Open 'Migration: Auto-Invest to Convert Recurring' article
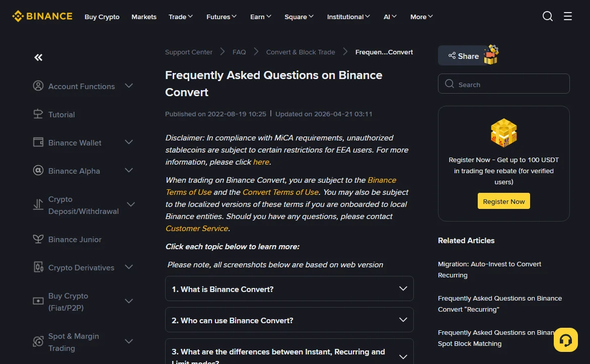 tap(489, 269)
